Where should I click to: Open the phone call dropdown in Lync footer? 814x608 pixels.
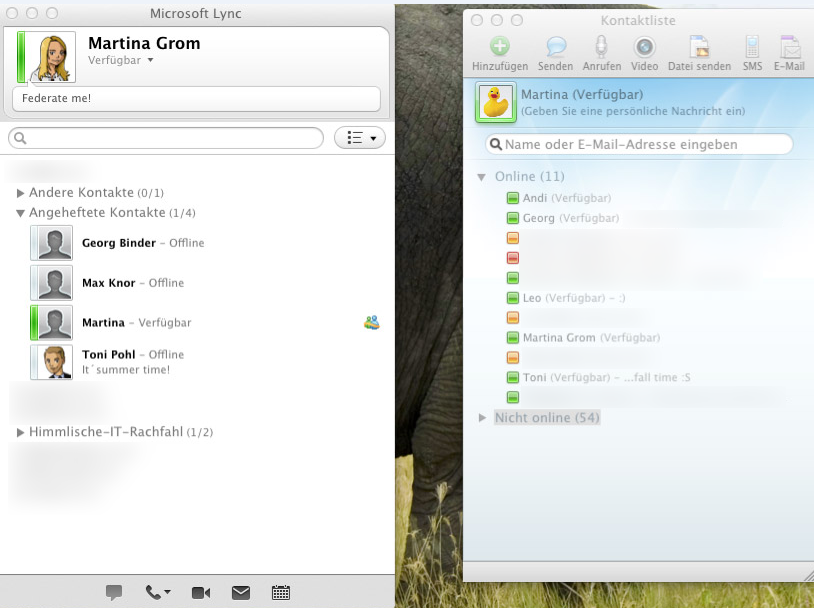(x=158, y=593)
